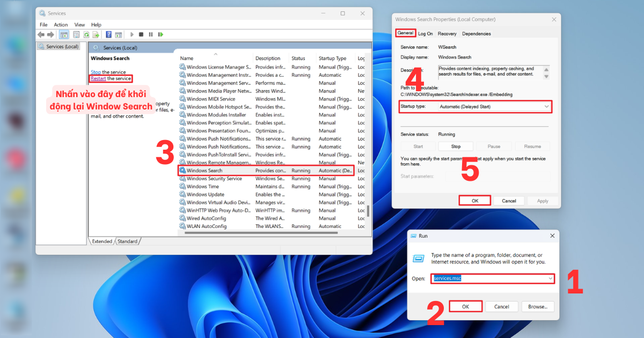Switch to the Log On tab
This screenshot has height=338, width=644.
(x=426, y=33)
